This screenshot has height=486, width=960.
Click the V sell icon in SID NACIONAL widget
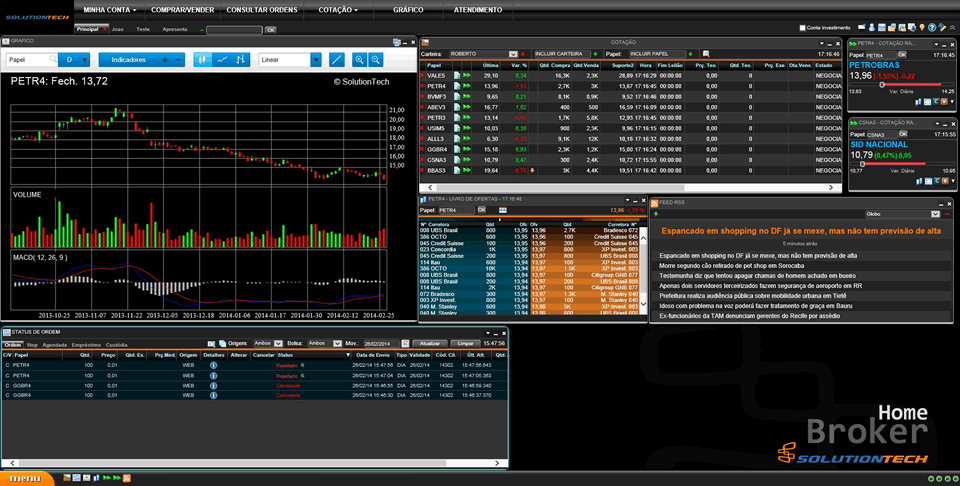pos(944,181)
